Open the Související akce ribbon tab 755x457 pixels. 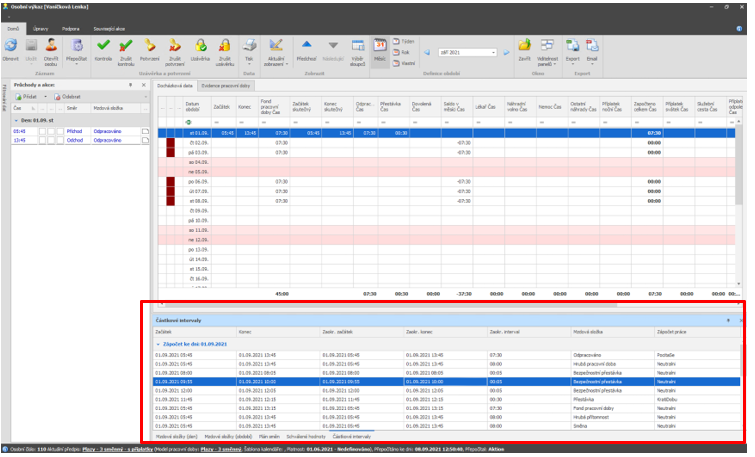coord(109,29)
